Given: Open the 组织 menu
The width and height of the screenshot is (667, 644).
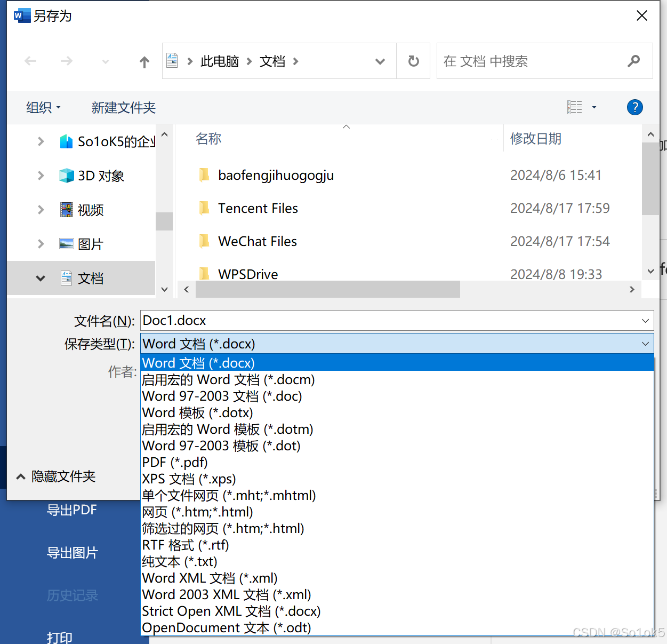Looking at the screenshot, I should [x=44, y=107].
